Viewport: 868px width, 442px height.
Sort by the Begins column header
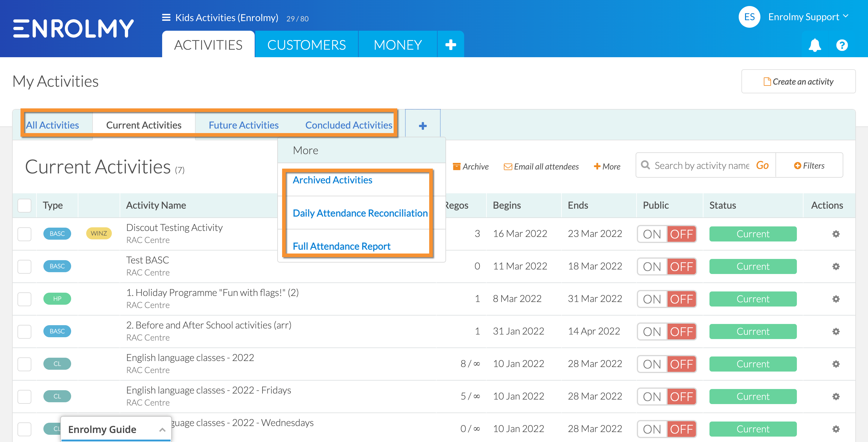507,205
